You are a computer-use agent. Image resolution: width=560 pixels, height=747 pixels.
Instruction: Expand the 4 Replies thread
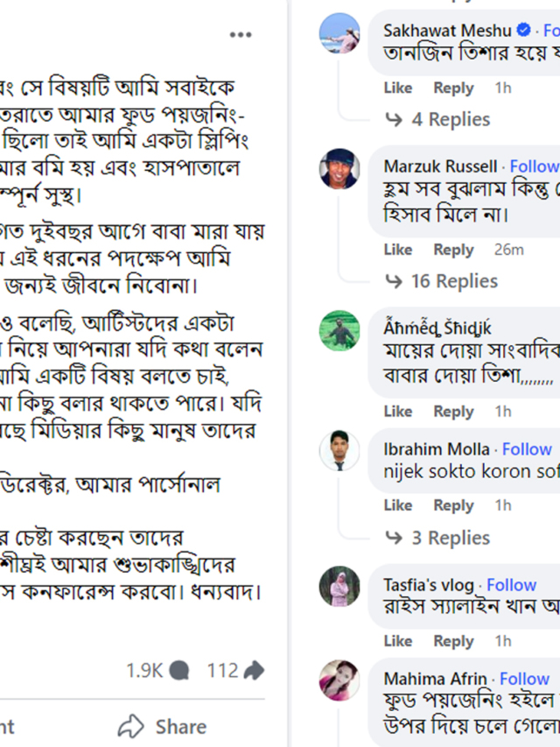click(x=438, y=119)
